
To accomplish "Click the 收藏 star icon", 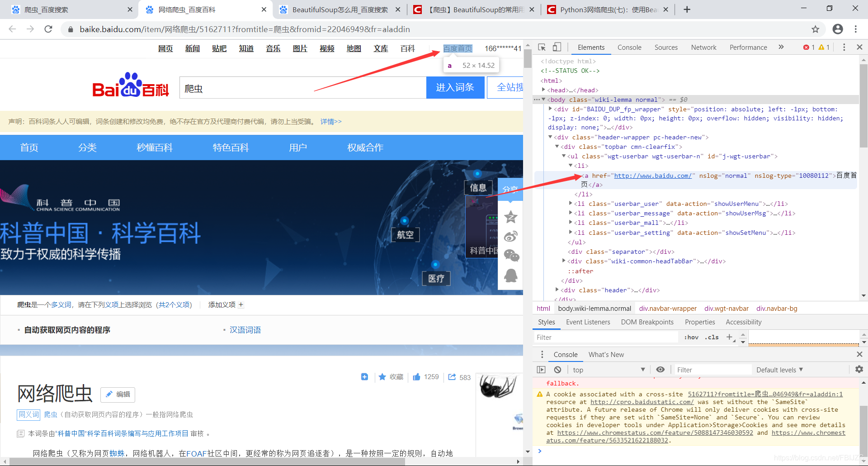I will 382,377.
